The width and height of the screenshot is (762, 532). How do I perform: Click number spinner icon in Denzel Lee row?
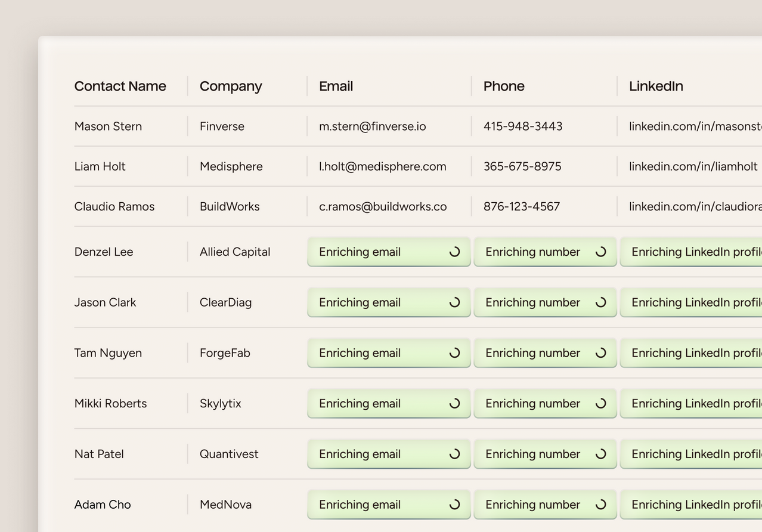pos(600,252)
